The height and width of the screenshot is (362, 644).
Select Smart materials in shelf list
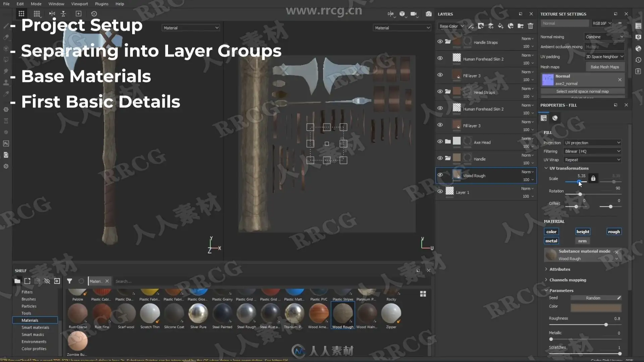tap(35, 327)
